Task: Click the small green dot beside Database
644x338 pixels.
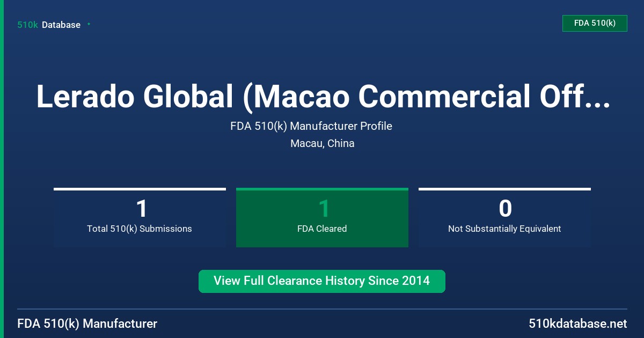Action: (89, 24)
